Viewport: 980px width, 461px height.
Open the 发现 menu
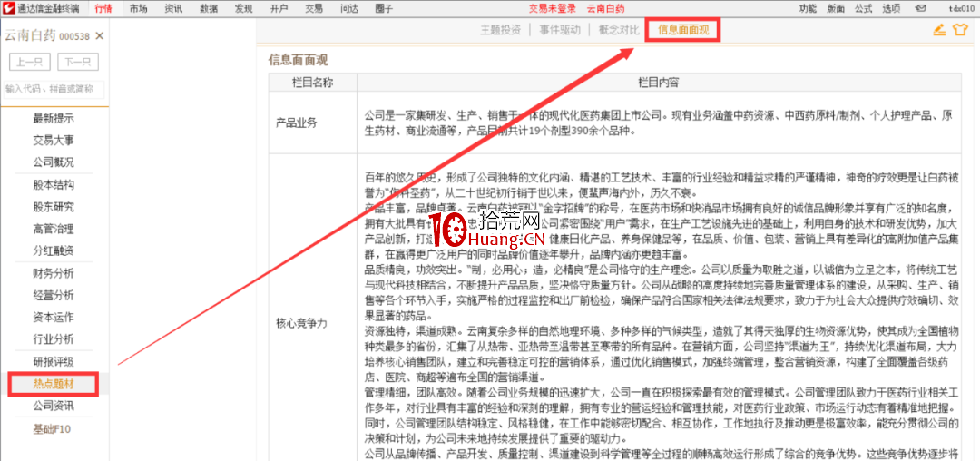click(x=244, y=9)
